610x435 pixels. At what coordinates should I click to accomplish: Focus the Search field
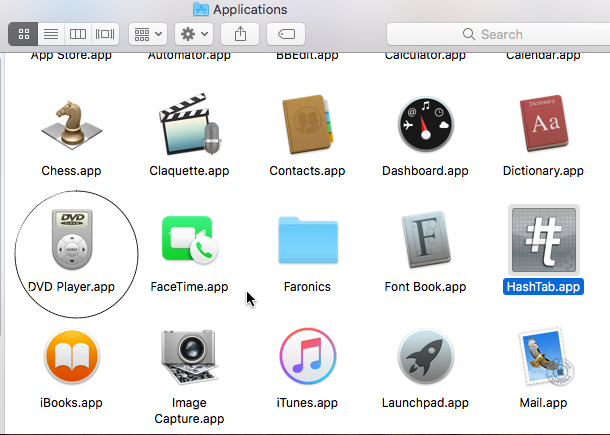(498, 34)
